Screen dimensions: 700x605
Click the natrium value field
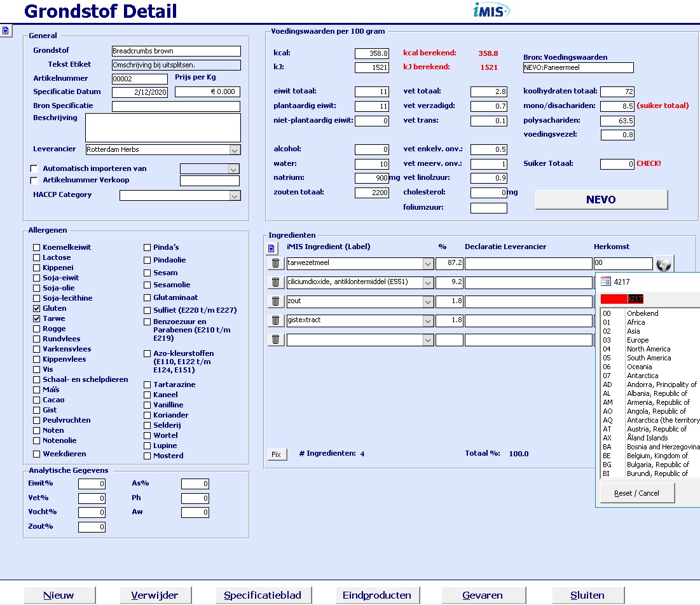[372, 178]
